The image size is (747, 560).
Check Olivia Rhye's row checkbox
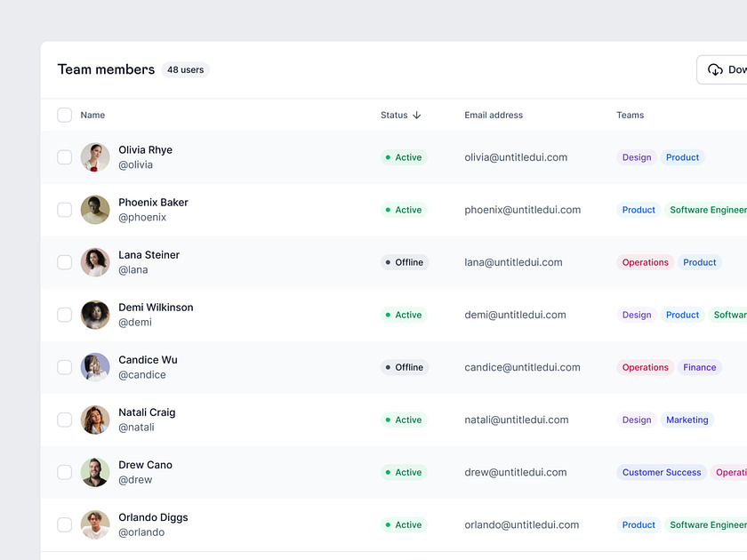click(x=64, y=156)
